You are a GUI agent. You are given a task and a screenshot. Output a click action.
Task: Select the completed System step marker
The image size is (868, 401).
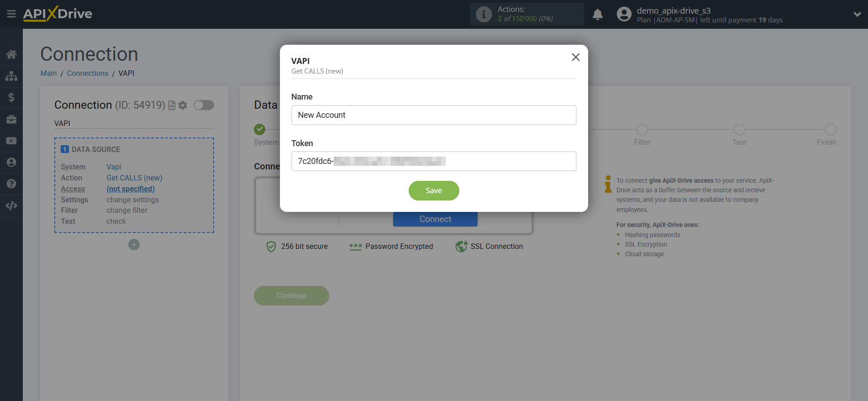(x=260, y=129)
